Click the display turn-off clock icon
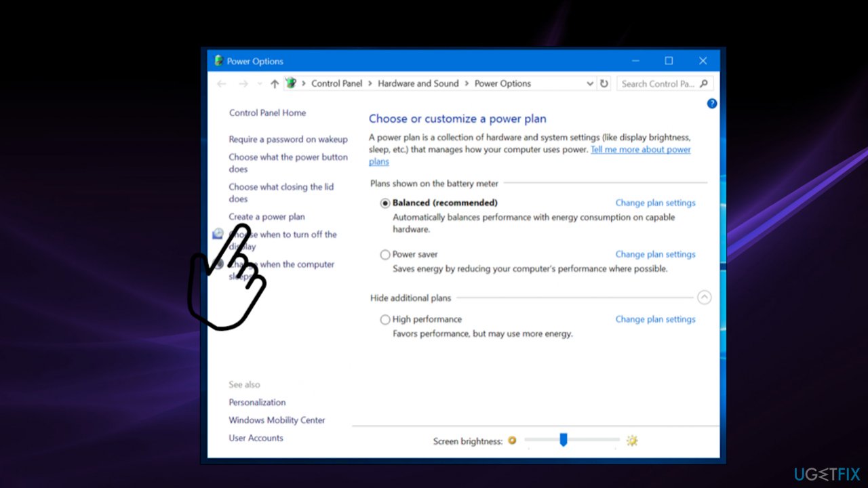Viewport: 868px width, 488px height. click(x=218, y=234)
